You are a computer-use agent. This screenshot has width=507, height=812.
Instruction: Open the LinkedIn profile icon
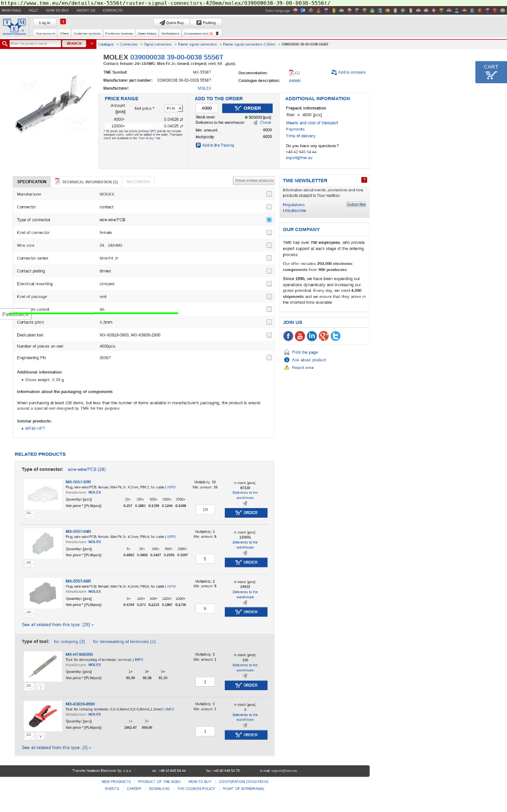[312, 336]
